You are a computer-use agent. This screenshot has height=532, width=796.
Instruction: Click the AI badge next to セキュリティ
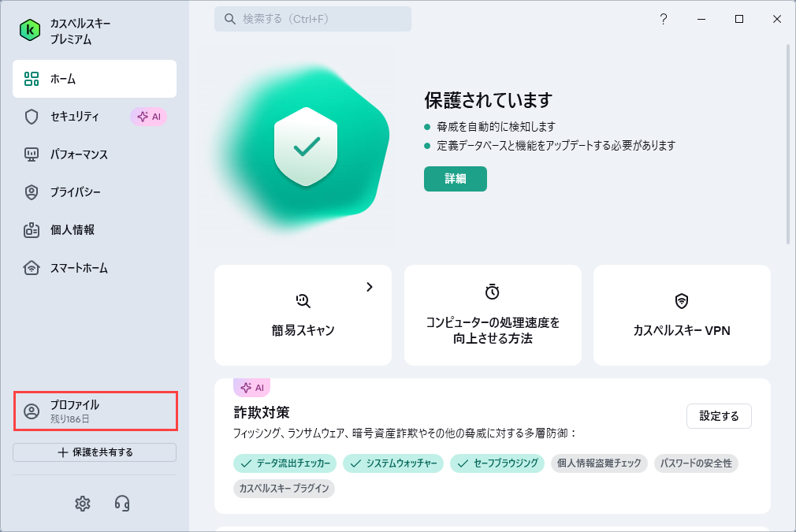pyautogui.click(x=149, y=117)
